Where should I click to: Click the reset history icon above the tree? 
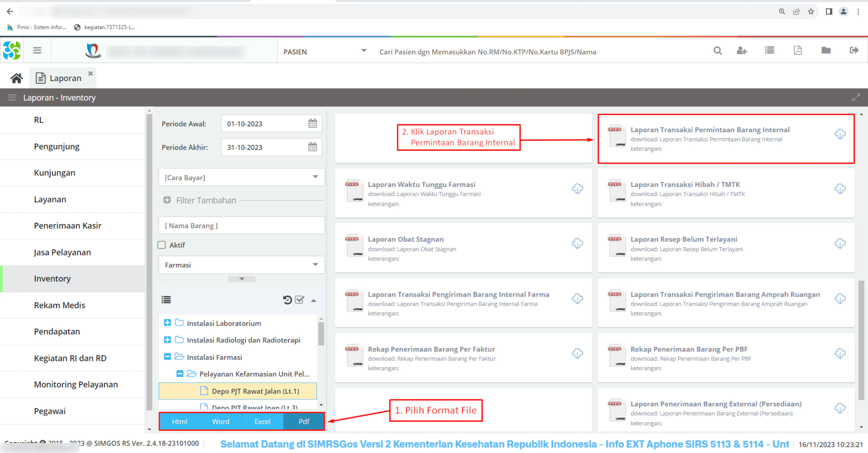(x=287, y=299)
